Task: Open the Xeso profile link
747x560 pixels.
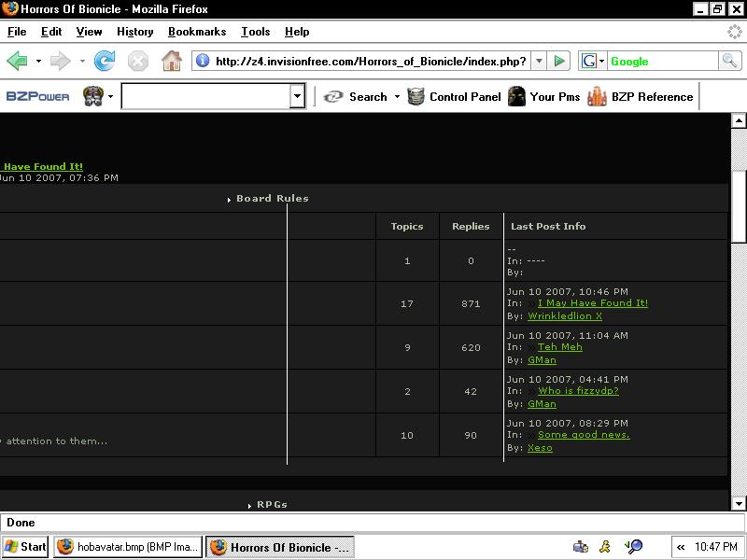Action: pyautogui.click(x=540, y=448)
